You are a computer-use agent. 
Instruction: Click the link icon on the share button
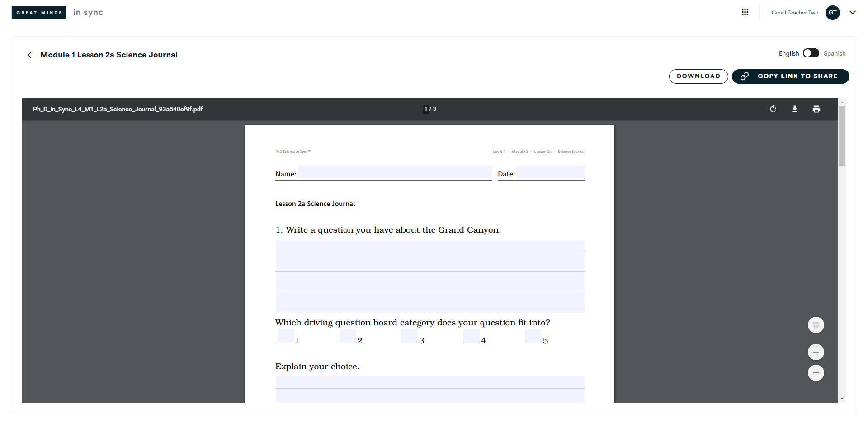tap(744, 76)
